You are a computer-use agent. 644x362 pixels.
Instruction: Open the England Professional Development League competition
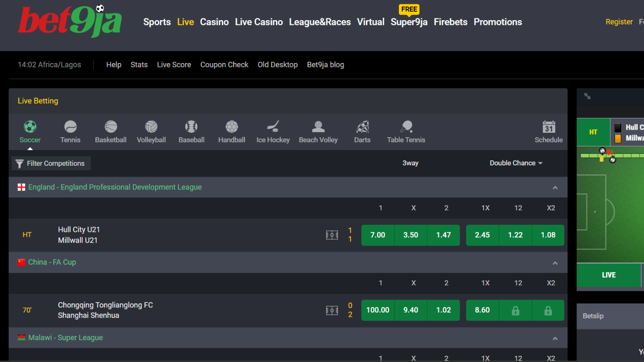(x=115, y=187)
